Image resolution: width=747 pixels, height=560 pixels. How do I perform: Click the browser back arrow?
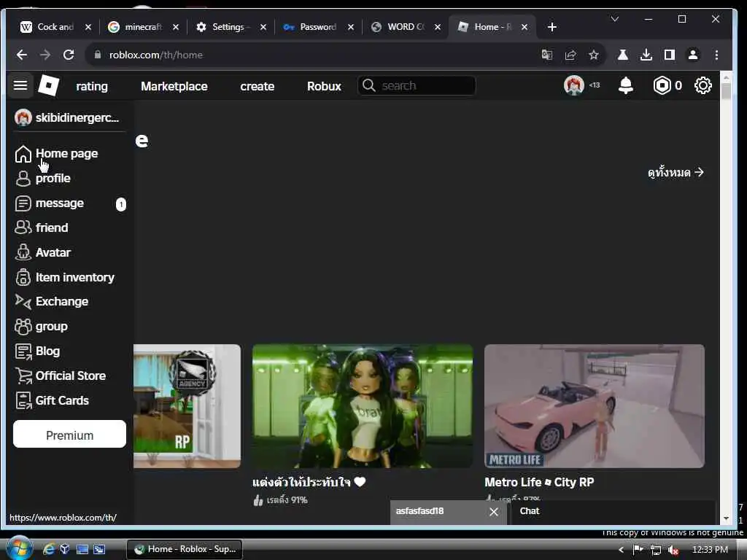point(22,55)
